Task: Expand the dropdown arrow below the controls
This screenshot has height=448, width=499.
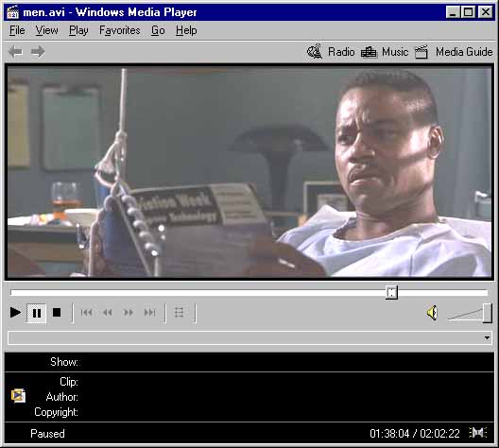Action: click(487, 337)
